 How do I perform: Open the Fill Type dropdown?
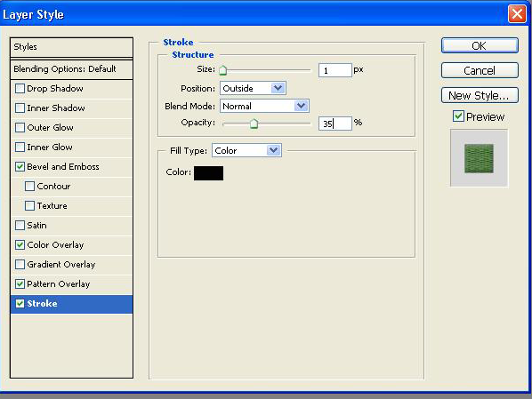click(246, 150)
